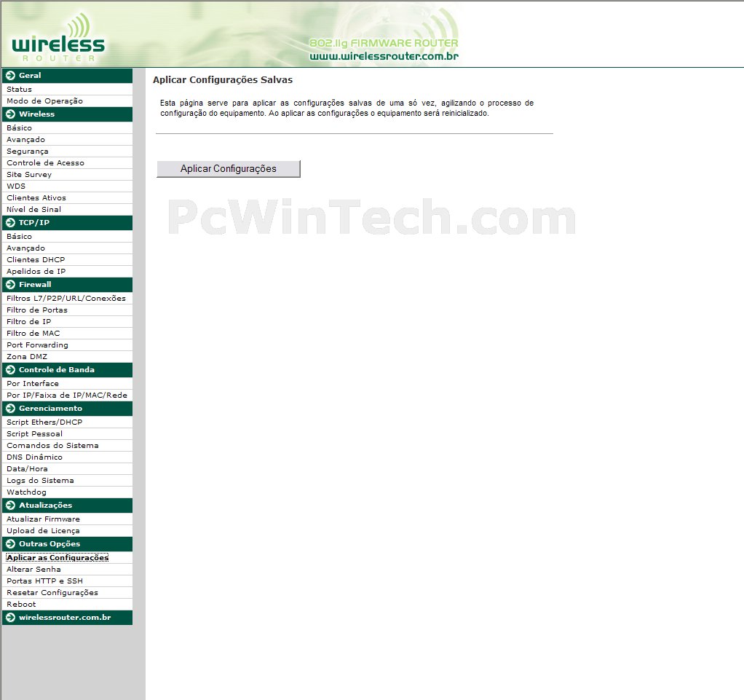Open Básico under TCP/IP section

(x=20, y=237)
